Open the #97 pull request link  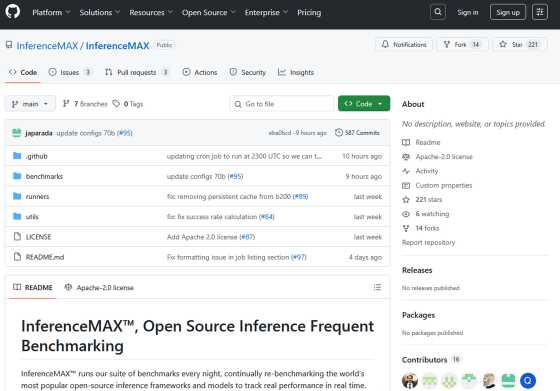[x=299, y=257]
